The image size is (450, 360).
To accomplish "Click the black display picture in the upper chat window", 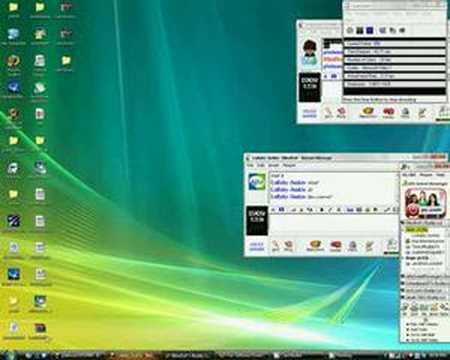I will [310, 87].
